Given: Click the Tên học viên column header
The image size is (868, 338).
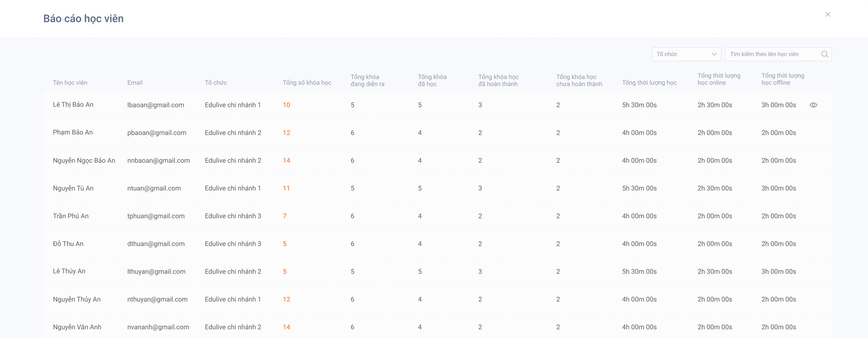Looking at the screenshot, I should point(70,83).
